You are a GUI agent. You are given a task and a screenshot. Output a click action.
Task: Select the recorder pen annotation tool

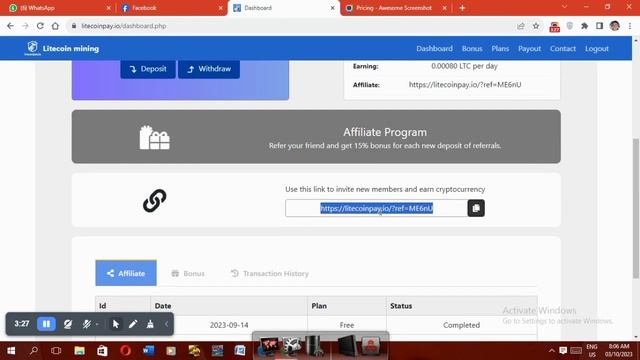point(133,324)
